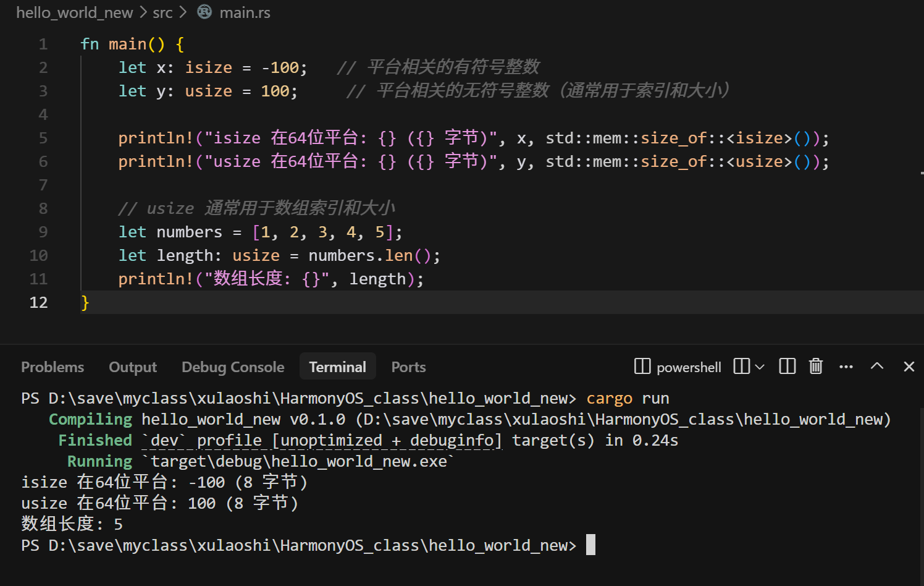Click 'Finished' in the terminal output
The image size is (924, 586).
click(95, 440)
